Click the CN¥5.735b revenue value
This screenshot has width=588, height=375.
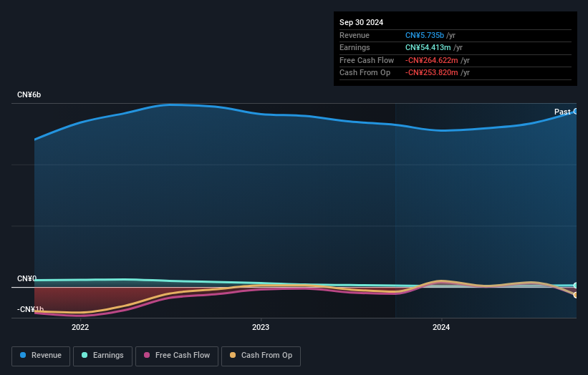425,35
